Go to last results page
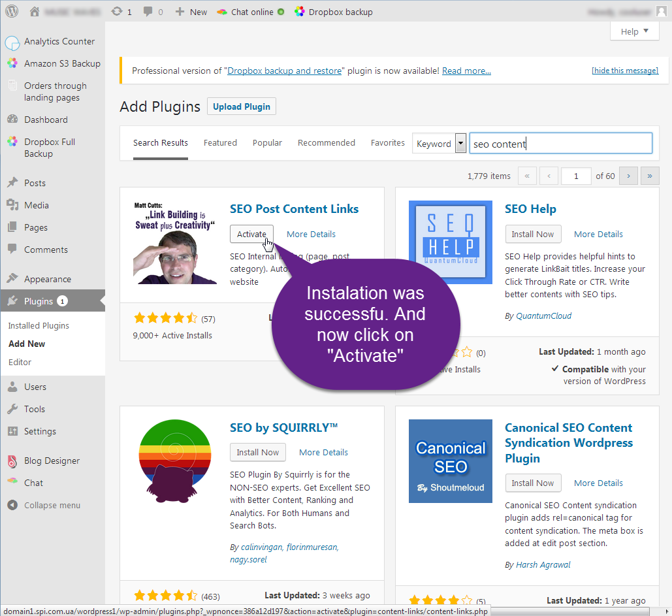The width and height of the screenshot is (672, 616). pos(650,176)
